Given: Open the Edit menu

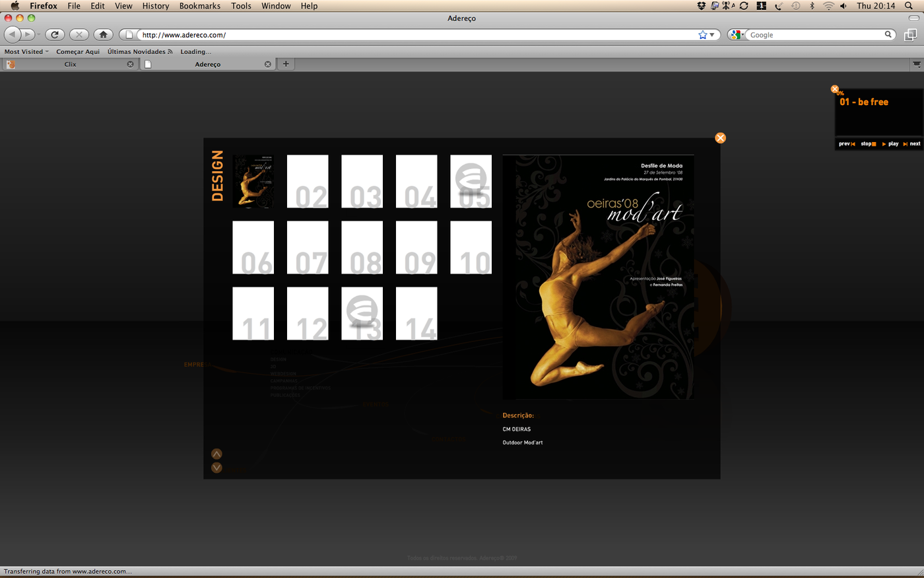Looking at the screenshot, I should [x=98, y=6].
